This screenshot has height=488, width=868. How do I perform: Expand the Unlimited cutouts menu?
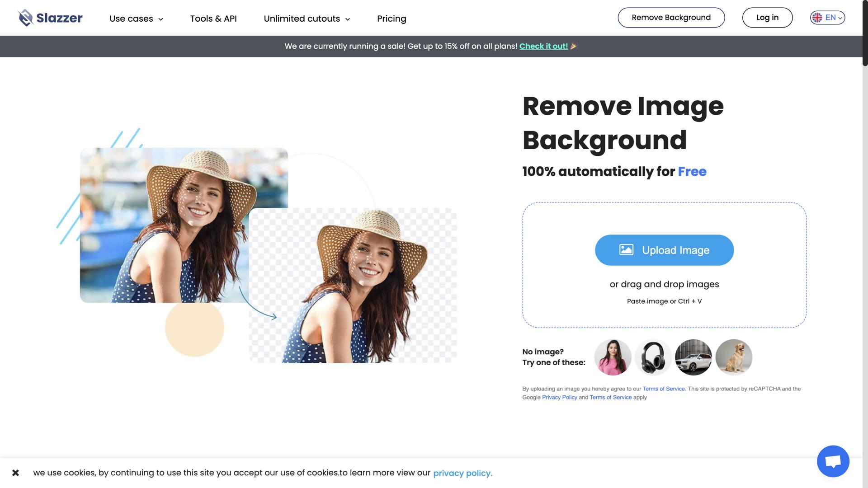pos(307,19)
